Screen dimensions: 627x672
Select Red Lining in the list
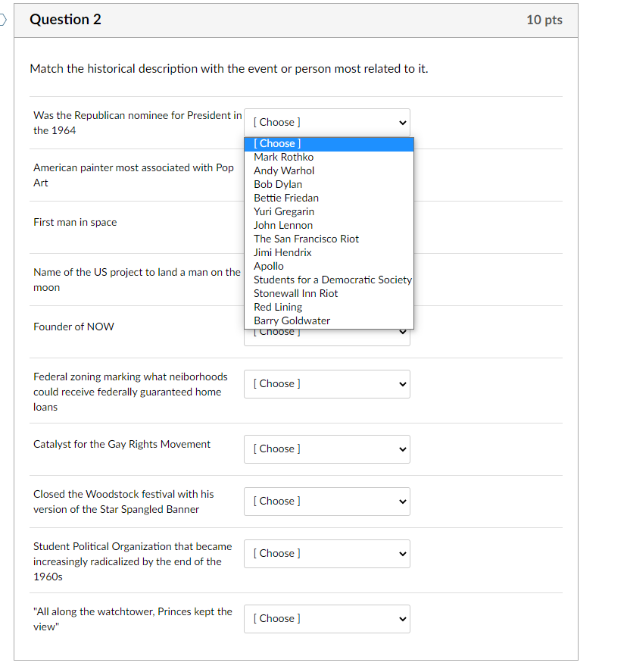[329, 307]
